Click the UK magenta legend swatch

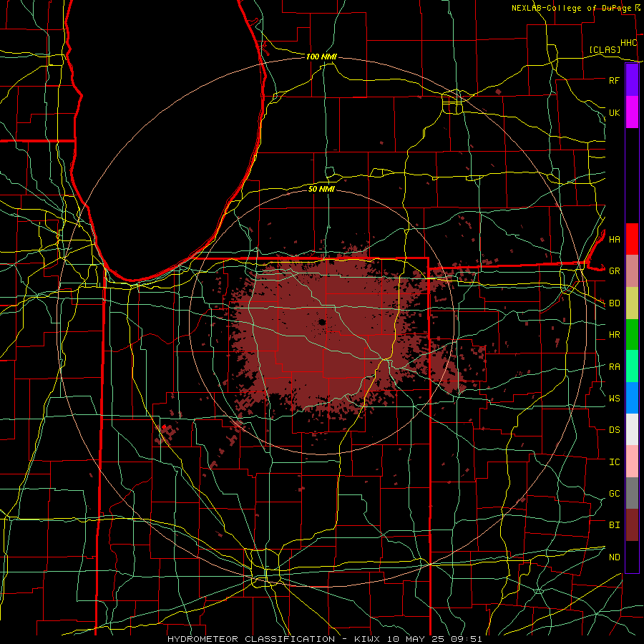[x=632, y=112]
